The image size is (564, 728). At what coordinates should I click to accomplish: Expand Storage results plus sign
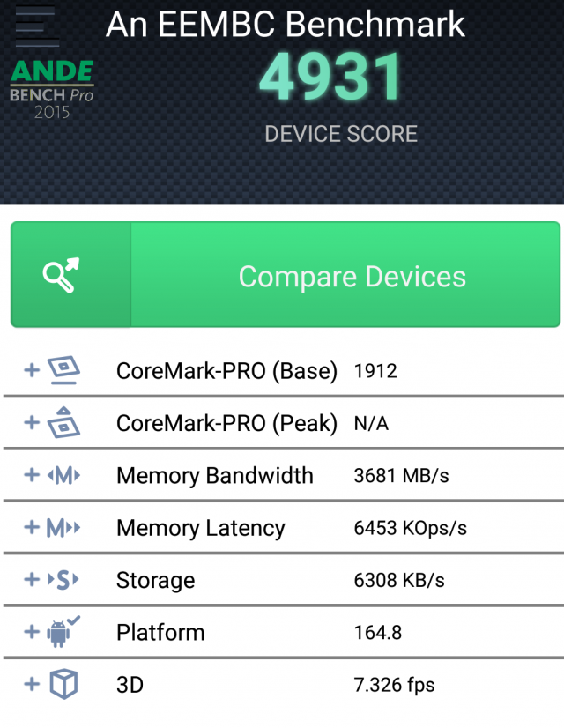(32, 580)
